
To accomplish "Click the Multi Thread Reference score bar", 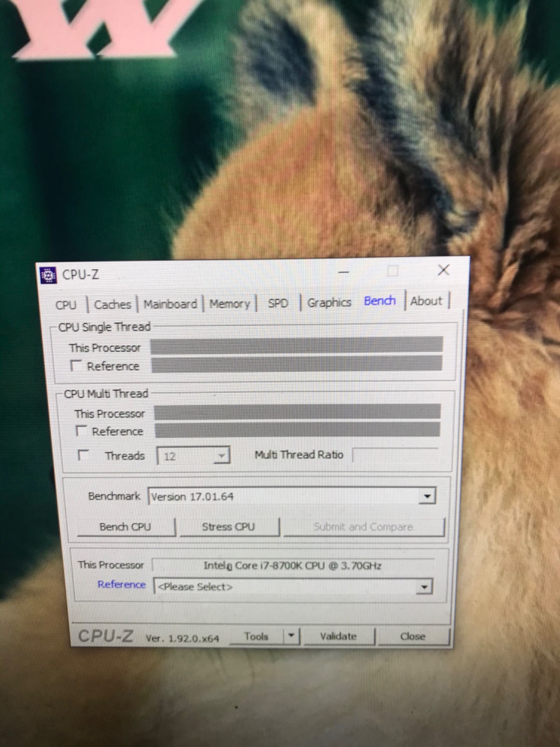I will (x=297, y=430).
